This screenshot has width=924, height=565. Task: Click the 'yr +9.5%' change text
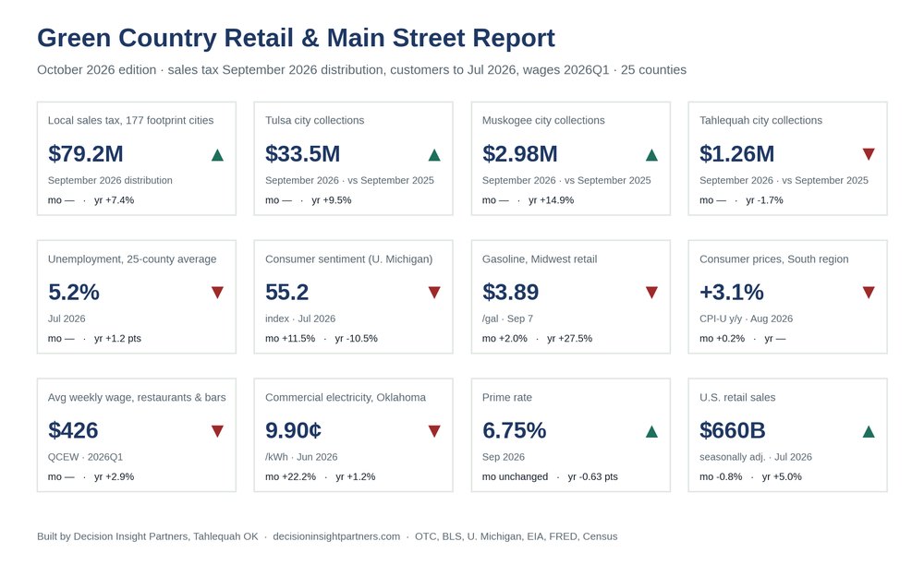tap(331, 200)
